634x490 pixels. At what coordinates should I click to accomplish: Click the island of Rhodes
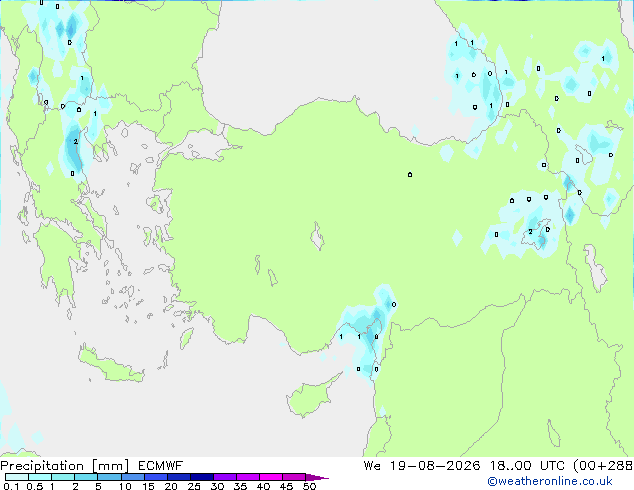click(186, 338)
